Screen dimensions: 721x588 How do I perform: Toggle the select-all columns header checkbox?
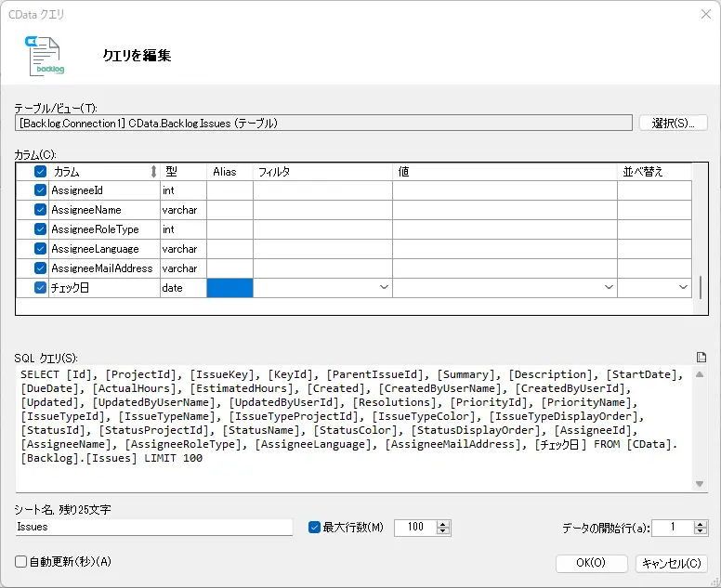41,172
